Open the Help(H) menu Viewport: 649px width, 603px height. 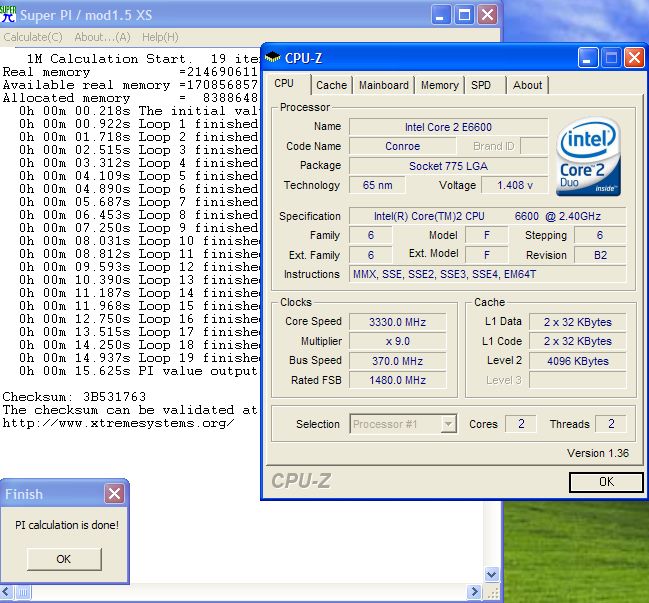click(x=160, y=37)
